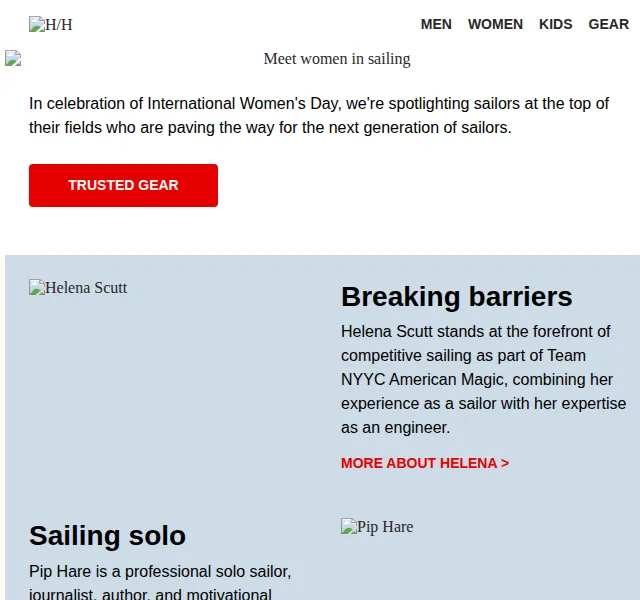The image size is (640, 600).
Task: Click the Sailing solo heading
Action: [107, 536]
